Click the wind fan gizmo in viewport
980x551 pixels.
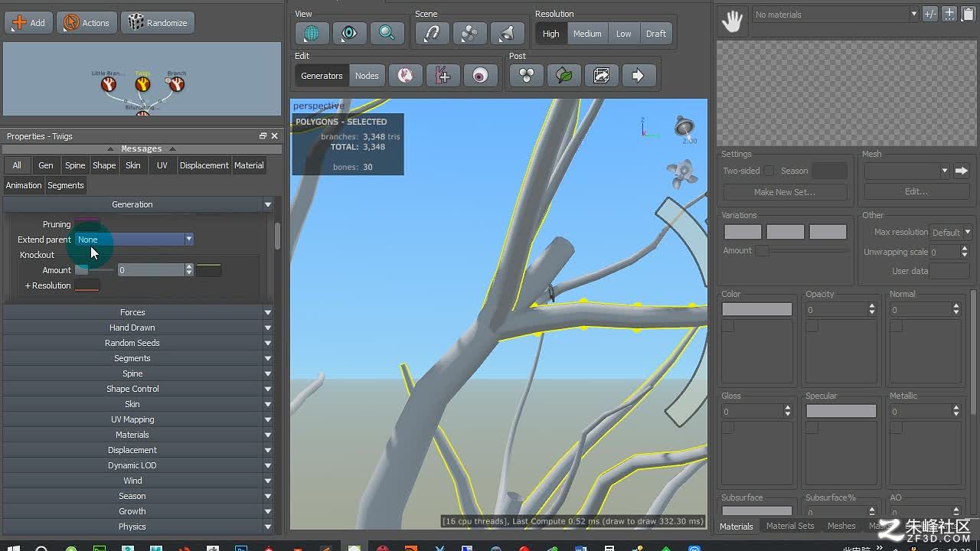tap(681, 173)
